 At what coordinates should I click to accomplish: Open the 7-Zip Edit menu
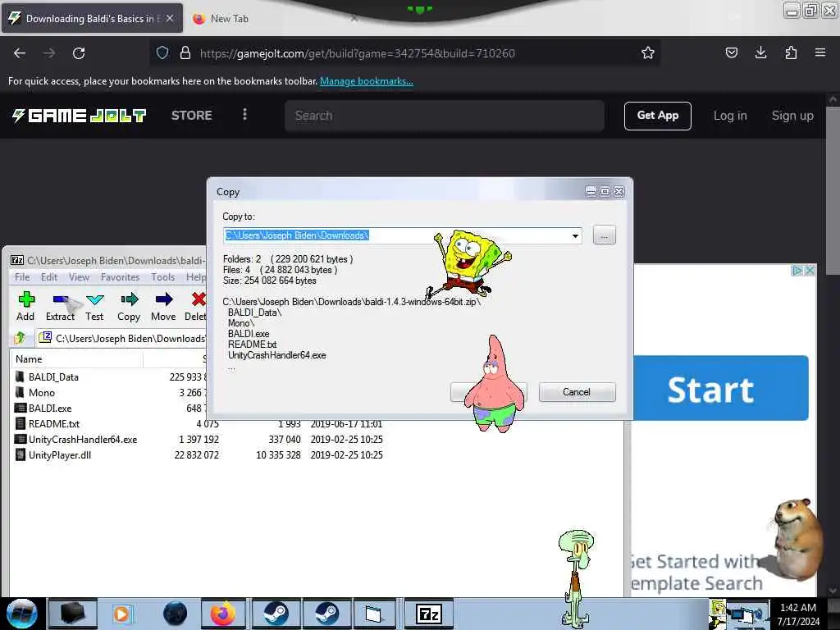point(48,277)
